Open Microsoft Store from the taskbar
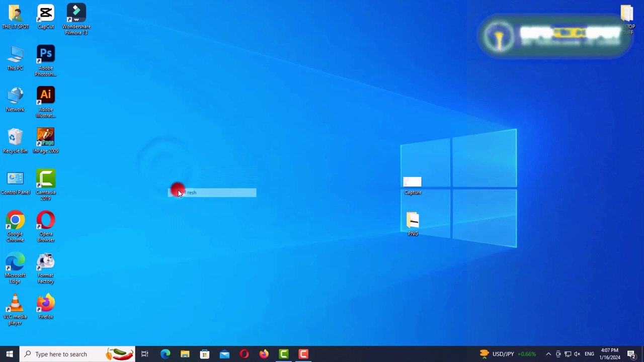 point(205,354)
